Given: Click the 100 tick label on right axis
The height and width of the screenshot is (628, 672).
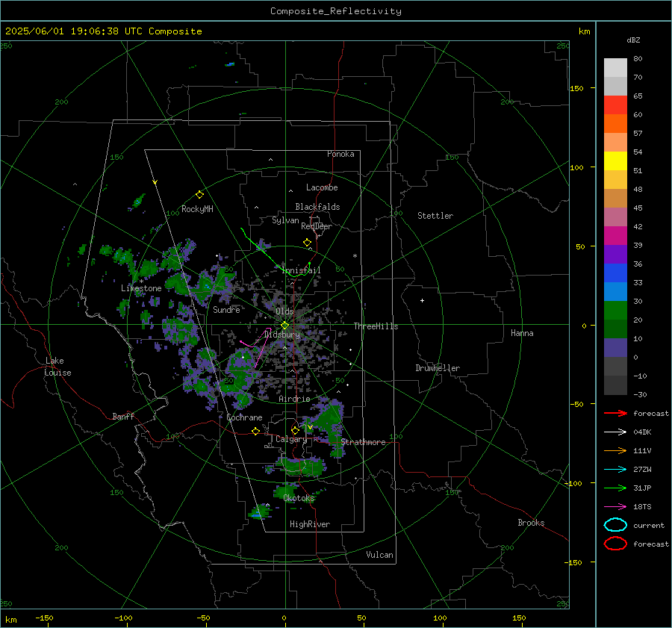Looking at the screenshot, I should [576, 167].
